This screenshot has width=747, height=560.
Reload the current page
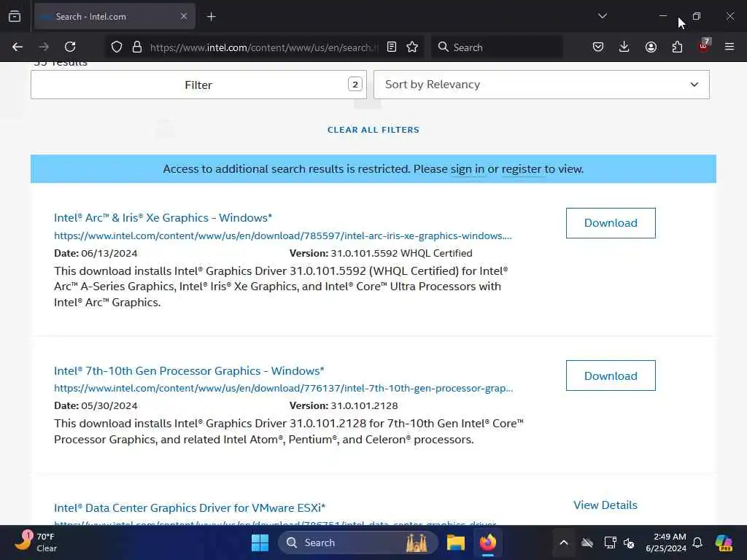pos(70,47)
